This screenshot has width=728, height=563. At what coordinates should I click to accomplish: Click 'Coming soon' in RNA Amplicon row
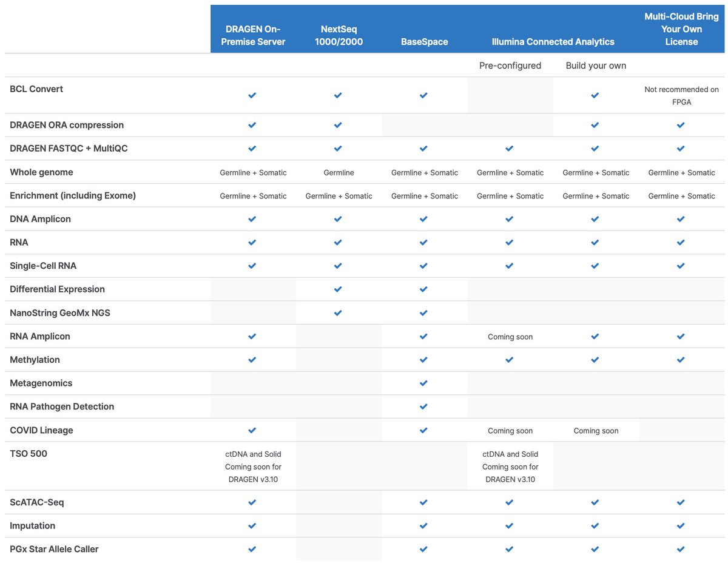click(x=510, y=337)
